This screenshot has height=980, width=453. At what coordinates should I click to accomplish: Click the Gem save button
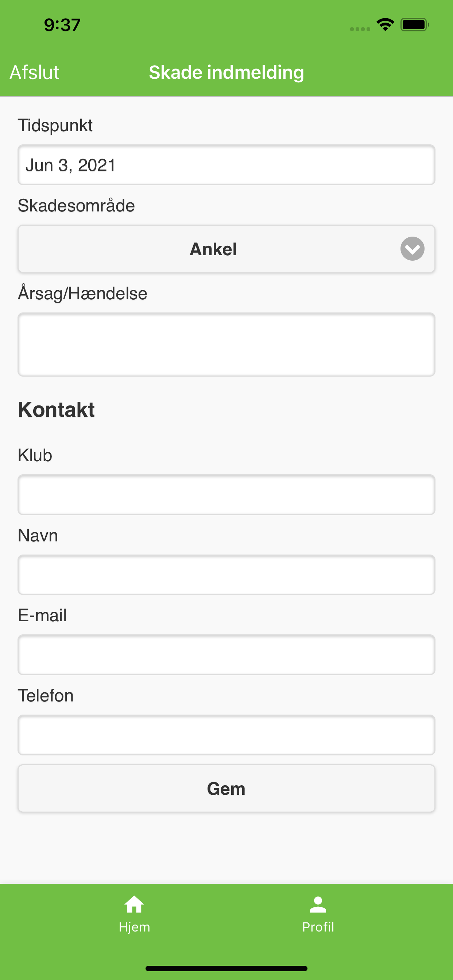click(x=226, y=788)
